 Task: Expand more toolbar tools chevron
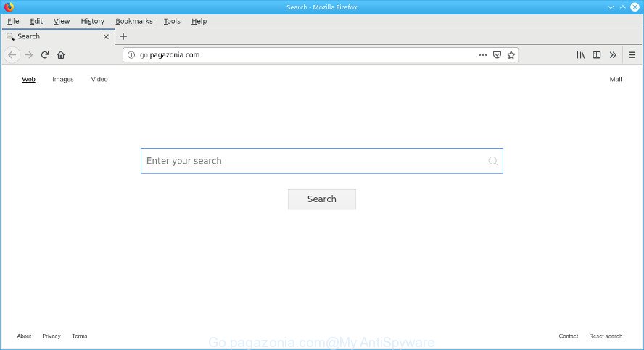tap(613, 55)
